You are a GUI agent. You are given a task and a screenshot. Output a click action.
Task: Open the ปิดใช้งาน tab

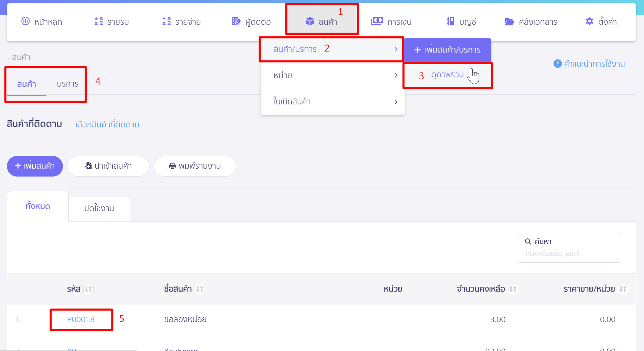pyautogui.click(x=99, y=208)
